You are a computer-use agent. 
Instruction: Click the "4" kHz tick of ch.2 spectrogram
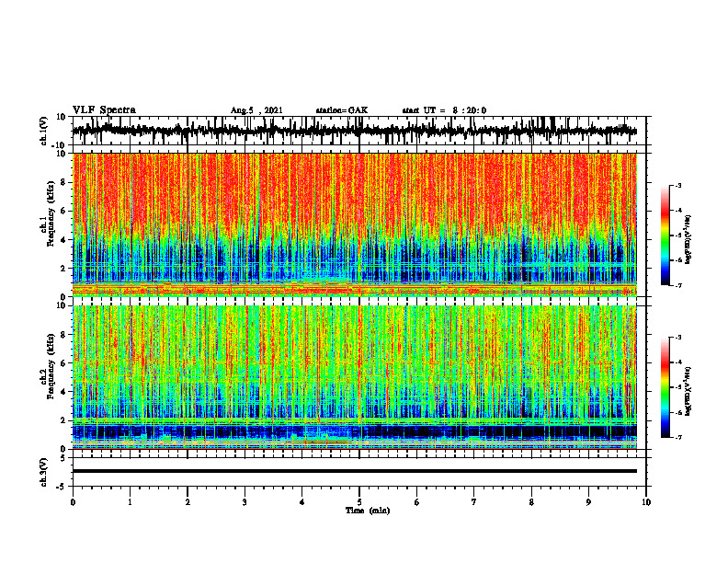63,392
